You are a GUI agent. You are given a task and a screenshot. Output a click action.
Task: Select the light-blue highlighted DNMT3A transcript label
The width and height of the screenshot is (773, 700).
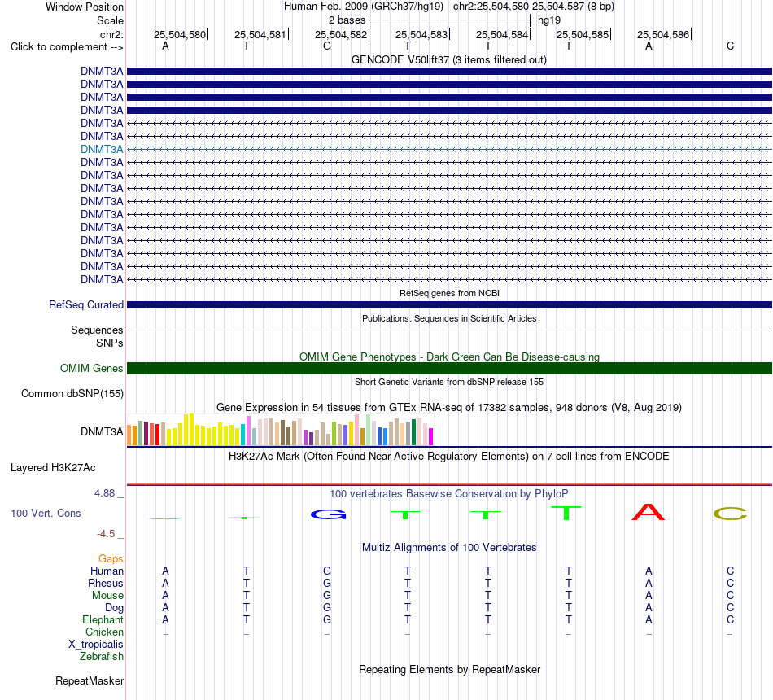[x=102, y=149]
